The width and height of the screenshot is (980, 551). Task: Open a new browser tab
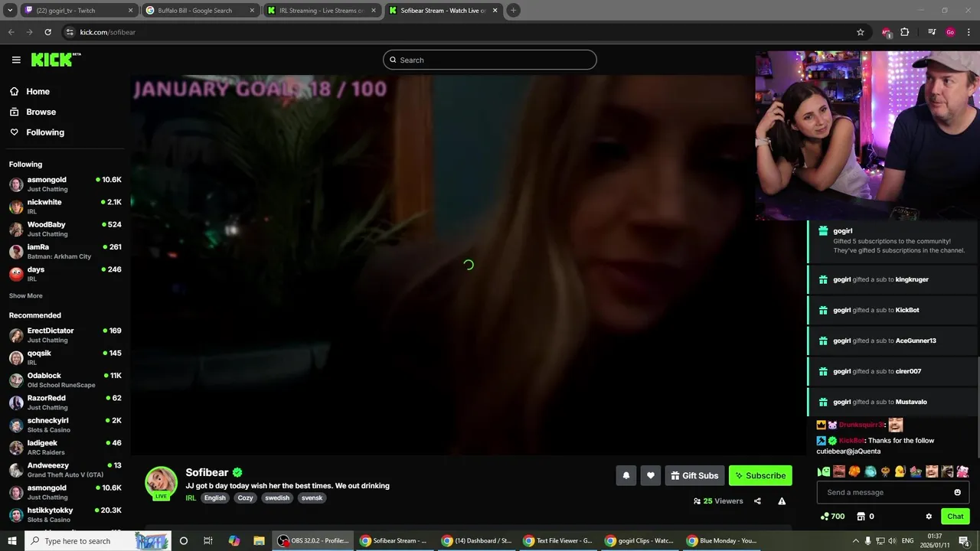(x=514, y=11)
